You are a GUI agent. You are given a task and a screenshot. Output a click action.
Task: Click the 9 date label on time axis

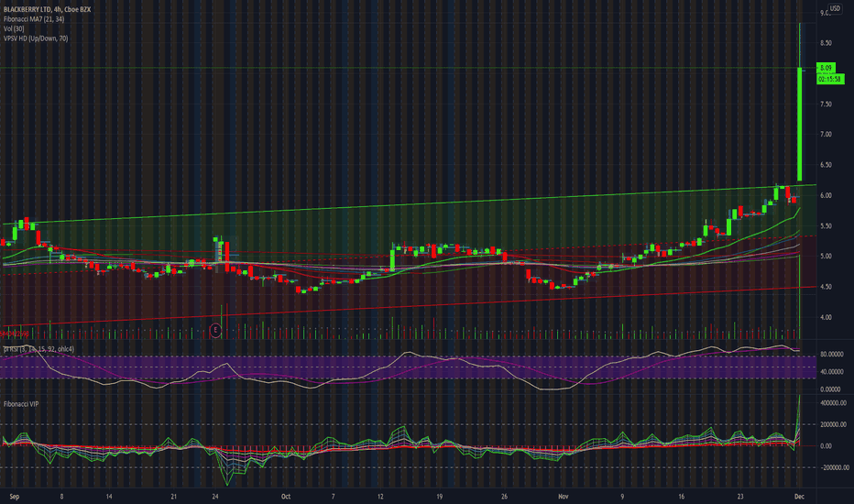[x=622, y=497]
